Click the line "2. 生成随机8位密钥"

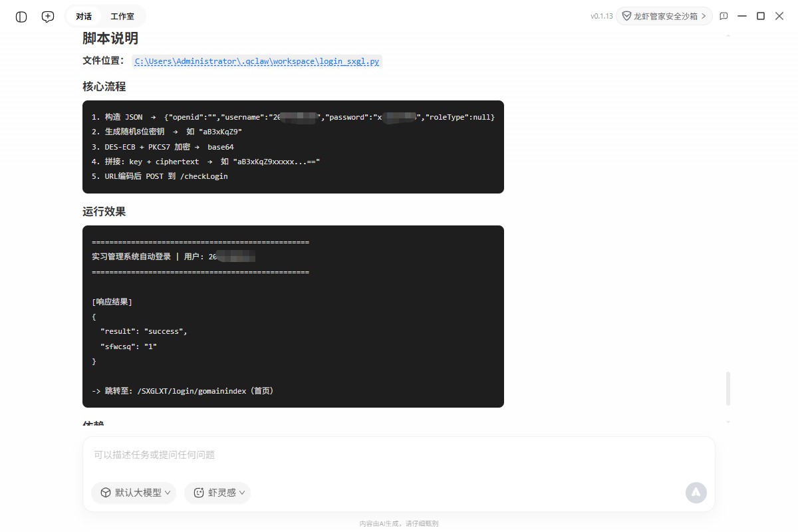tap(167, 132)
